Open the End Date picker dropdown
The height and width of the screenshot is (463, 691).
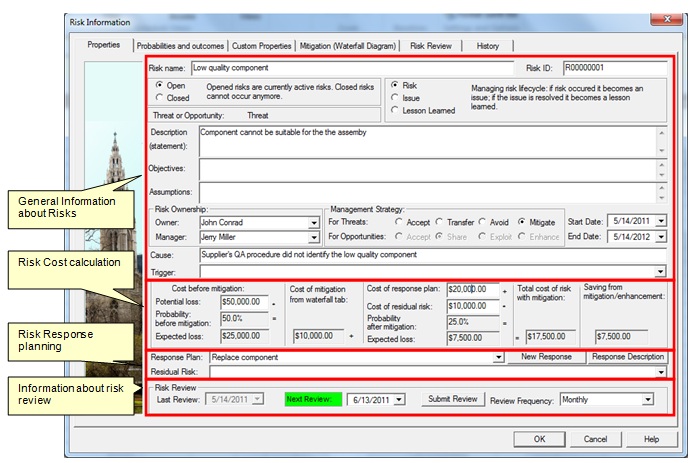point(661,237)
